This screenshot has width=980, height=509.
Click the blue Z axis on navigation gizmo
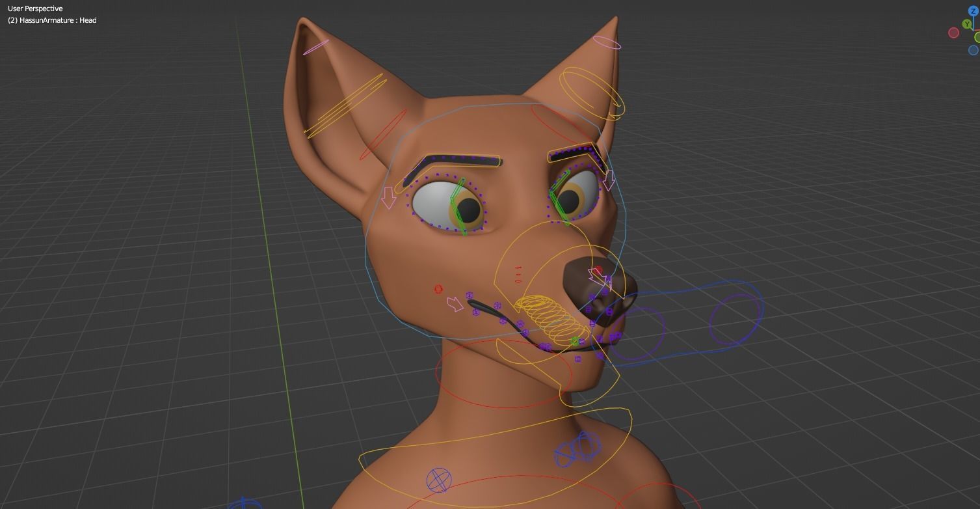[973, 11]
